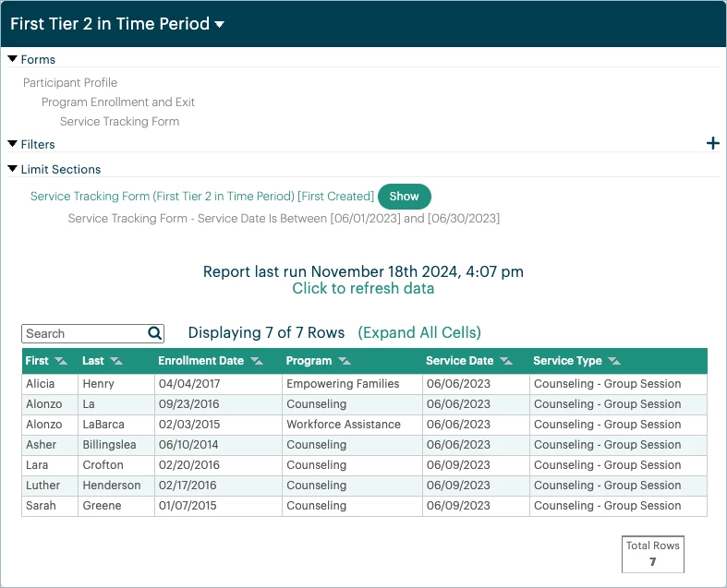Click cell 'Empowering Families'
The image size is (727, 588).
click(x=352, y=384)
